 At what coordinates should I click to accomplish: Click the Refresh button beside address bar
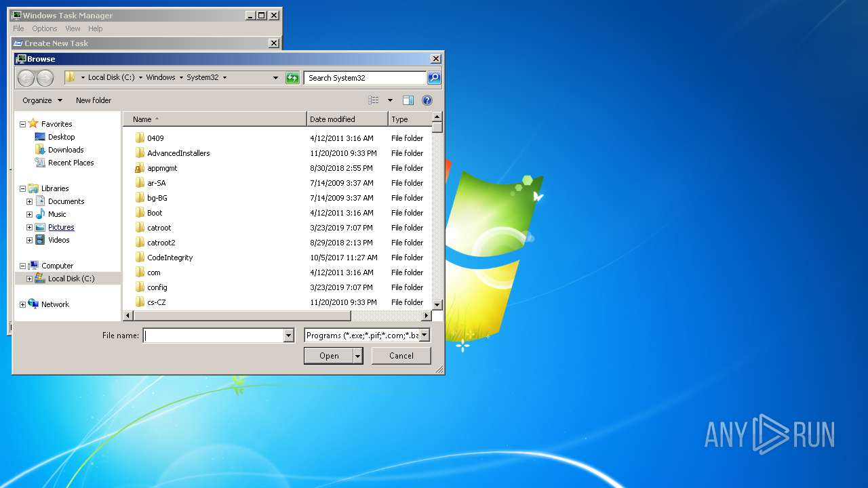point(292,78)
